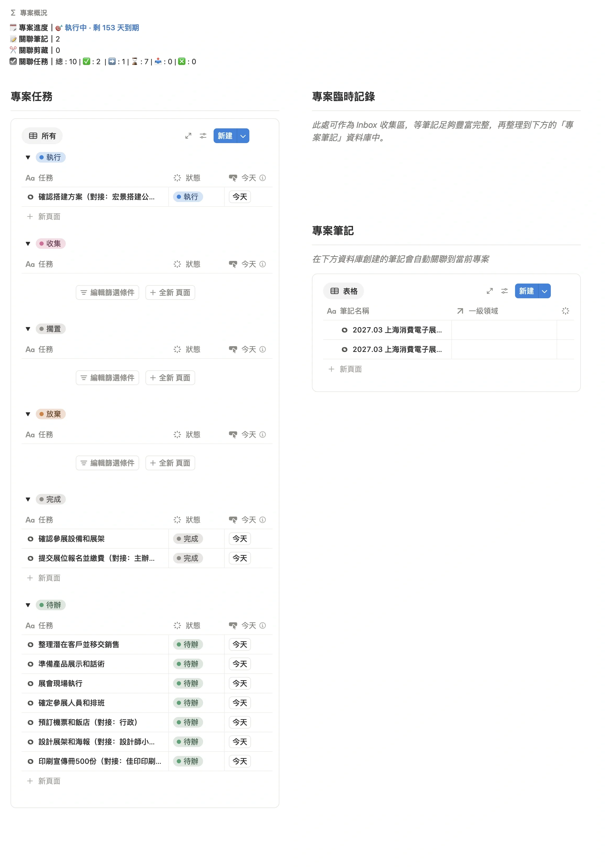Viewport: 605px width, 868px height.
Task: Add 新頁面 under 待辦 group
Action: 44,781
